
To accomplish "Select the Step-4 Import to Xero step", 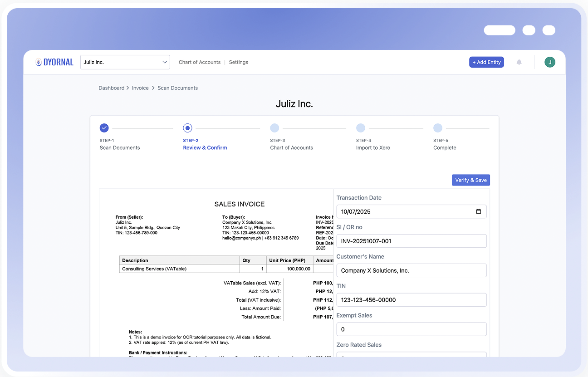I will (361, 128).
